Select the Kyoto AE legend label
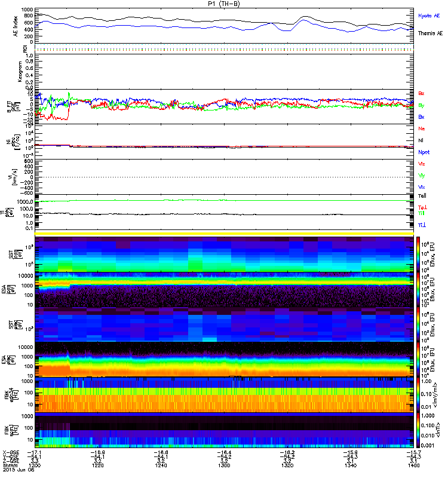Viewport: 448px width, 478px height. tap(429, 16)
